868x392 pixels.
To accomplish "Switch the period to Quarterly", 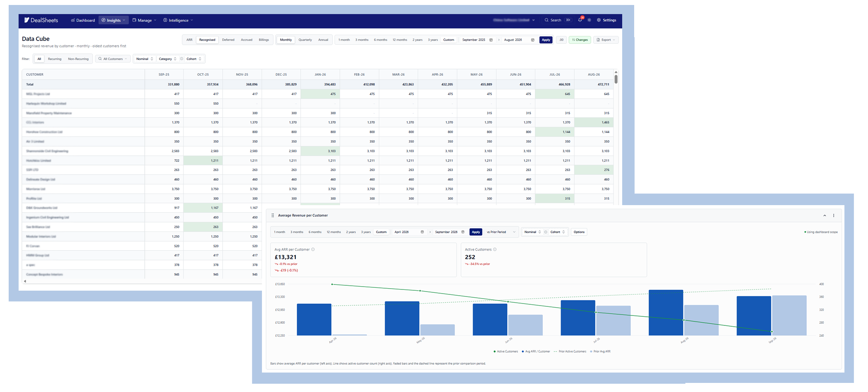I will coord(305,40).
